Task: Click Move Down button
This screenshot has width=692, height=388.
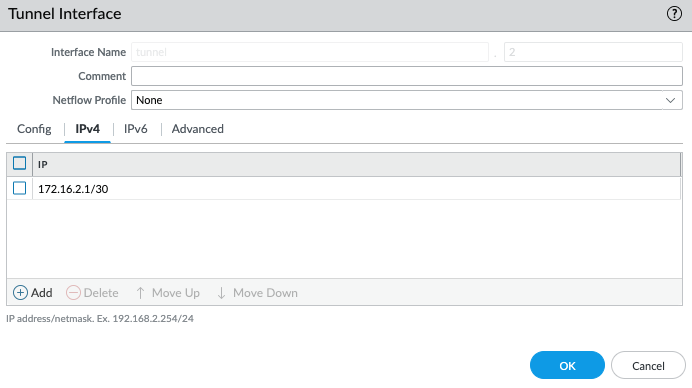Action: 257,293
